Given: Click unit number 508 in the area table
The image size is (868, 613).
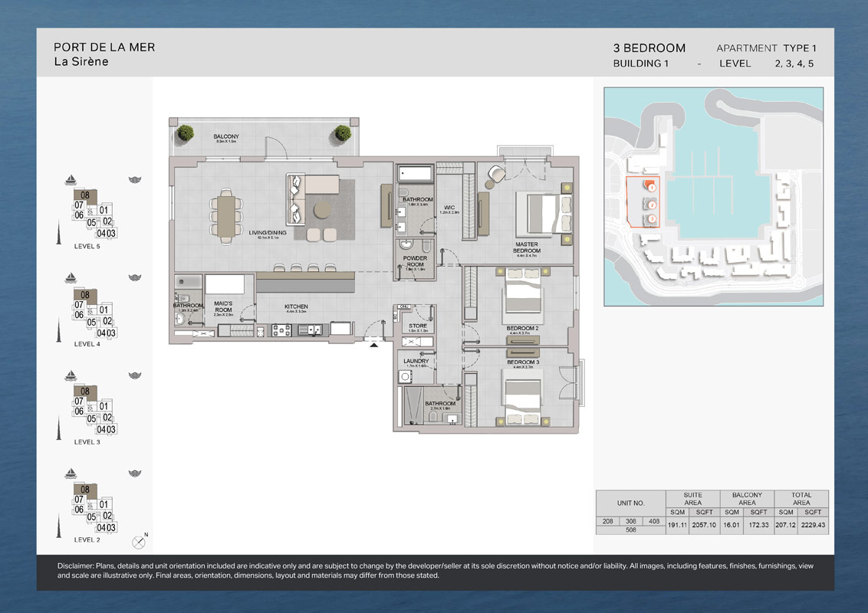Looking at the screenshot, I should point(630,529).
